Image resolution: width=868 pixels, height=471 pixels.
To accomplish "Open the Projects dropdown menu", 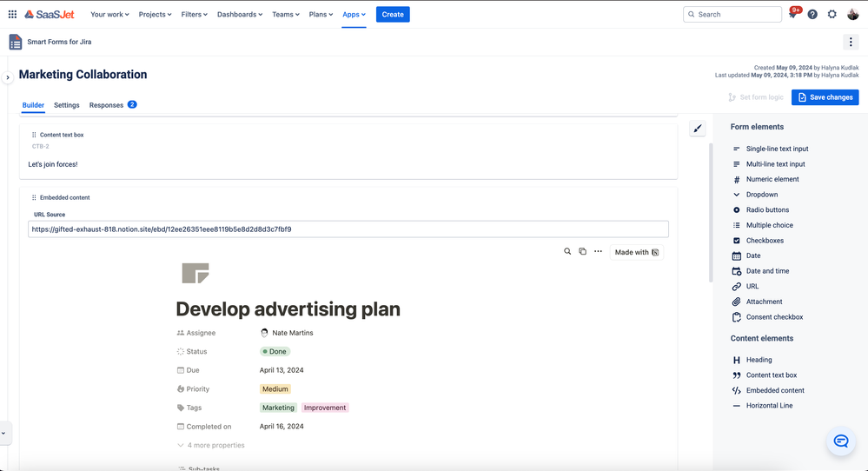I will point(155,15).
